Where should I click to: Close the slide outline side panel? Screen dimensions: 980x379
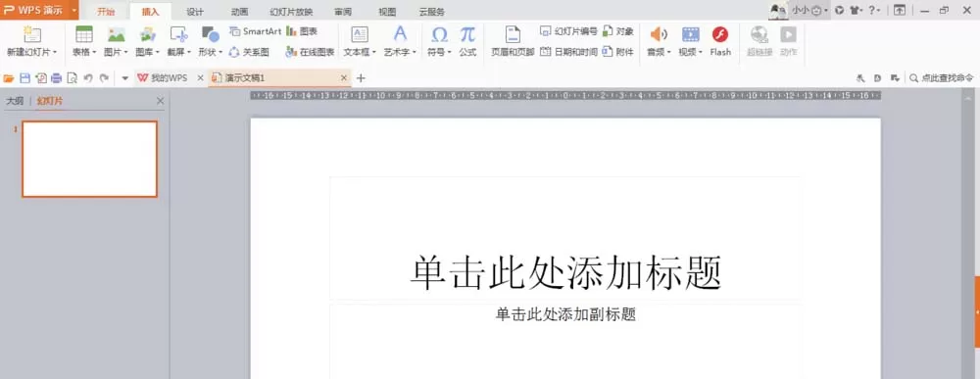pyautogui.click(x=160, y=101)
